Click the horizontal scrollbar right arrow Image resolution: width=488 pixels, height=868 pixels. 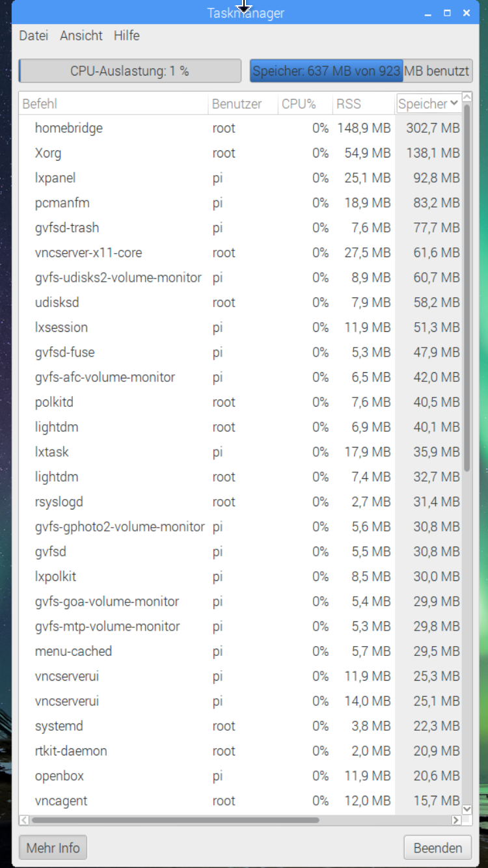[456, 821]
